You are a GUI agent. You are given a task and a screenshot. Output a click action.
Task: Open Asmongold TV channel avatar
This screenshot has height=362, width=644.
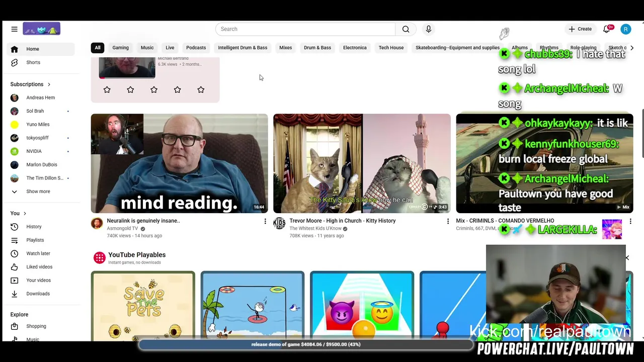[97, 223]
